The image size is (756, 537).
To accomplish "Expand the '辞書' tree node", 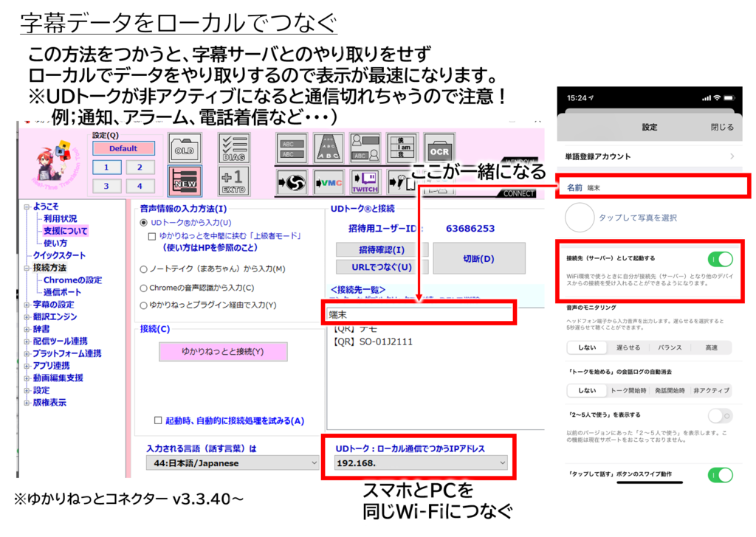I will [x=27, y=329].
